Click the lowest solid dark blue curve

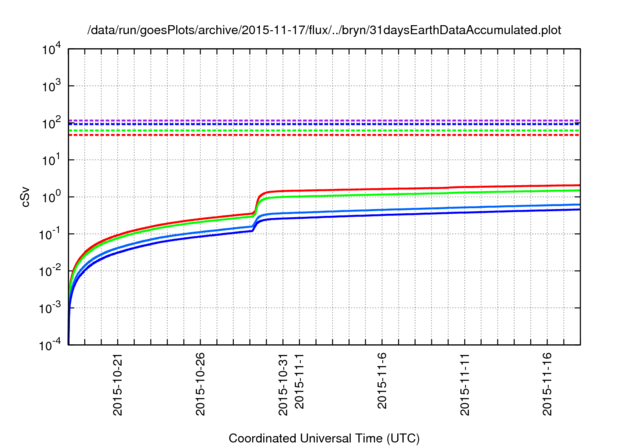pyautogui.click(x=400, y=214)
